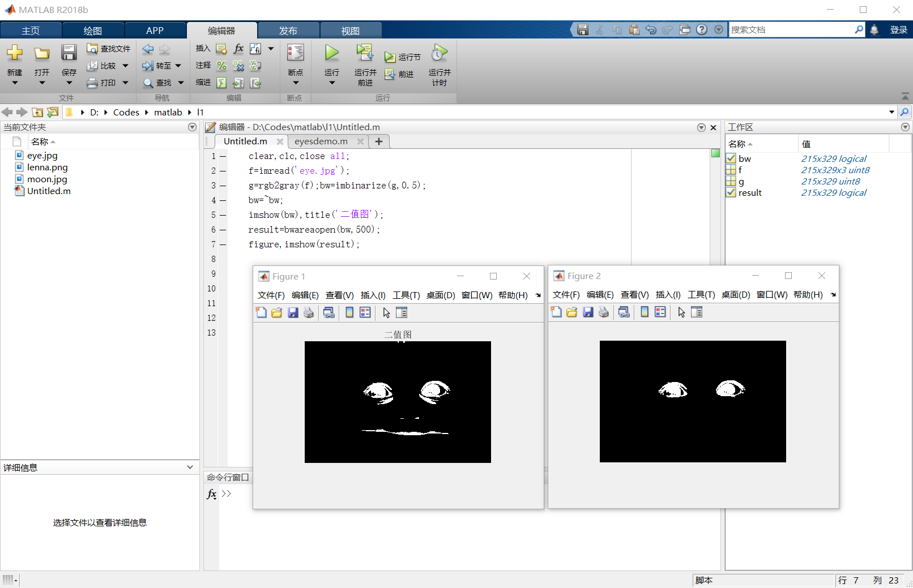Select lenna.png in current folder list
The image size is (913, 588).
pos(48,168)
